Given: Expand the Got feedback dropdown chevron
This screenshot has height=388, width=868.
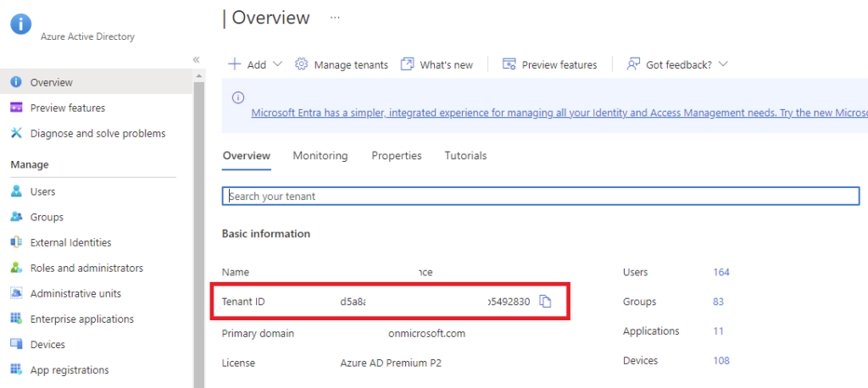Looking at the screenshot, I should (723, 64).
